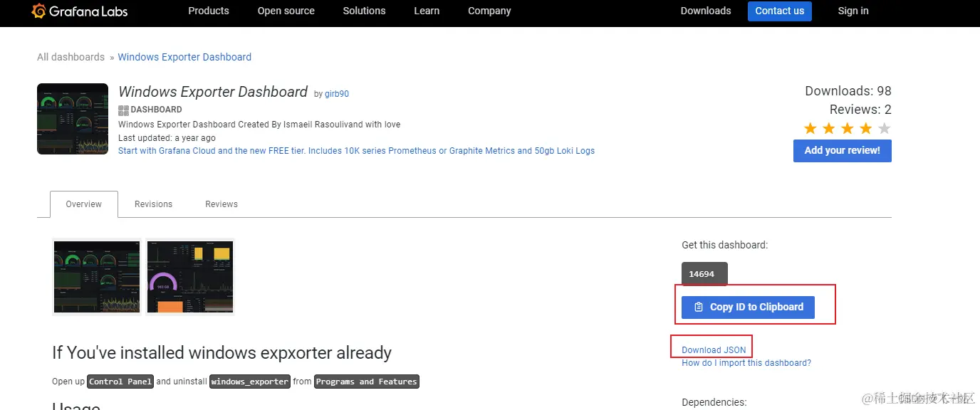This screenshot has width=980, height=410.
Task: Click the Last updated: a year ago text
Action: pos(167,138)
